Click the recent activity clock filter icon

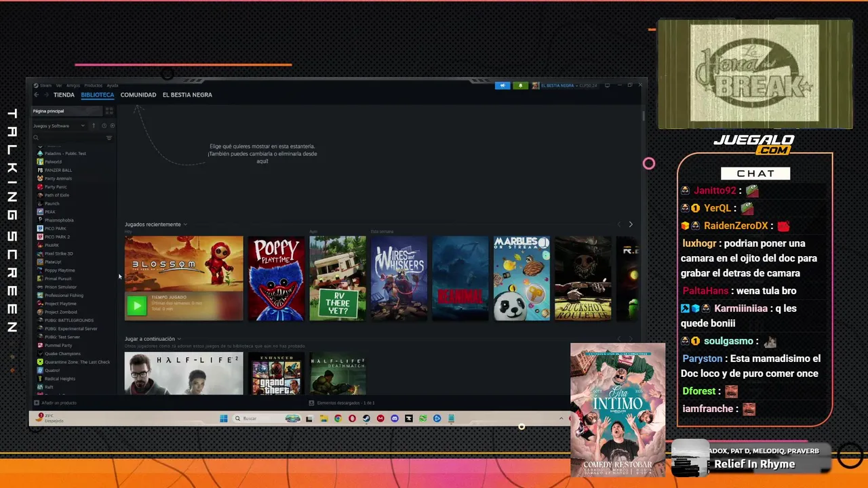(x=104, y=126)
